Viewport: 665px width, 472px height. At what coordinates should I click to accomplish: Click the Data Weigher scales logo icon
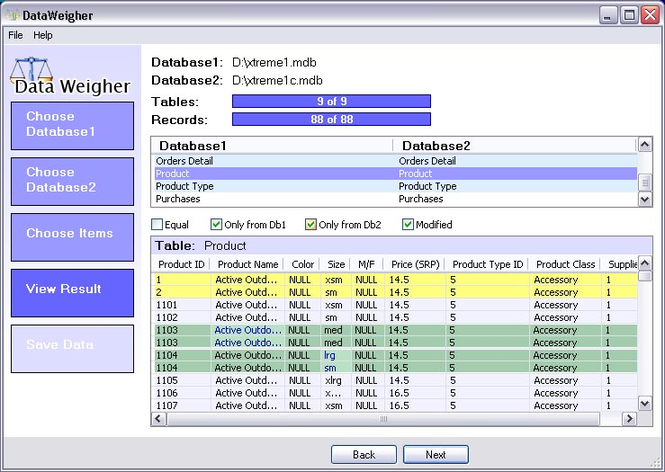pos(31,70)
